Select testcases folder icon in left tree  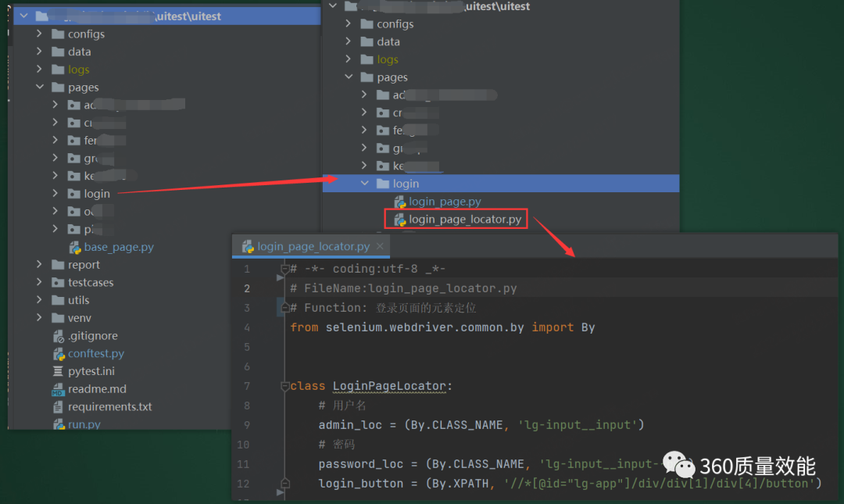pyautogui.click(x=58, y=283)
